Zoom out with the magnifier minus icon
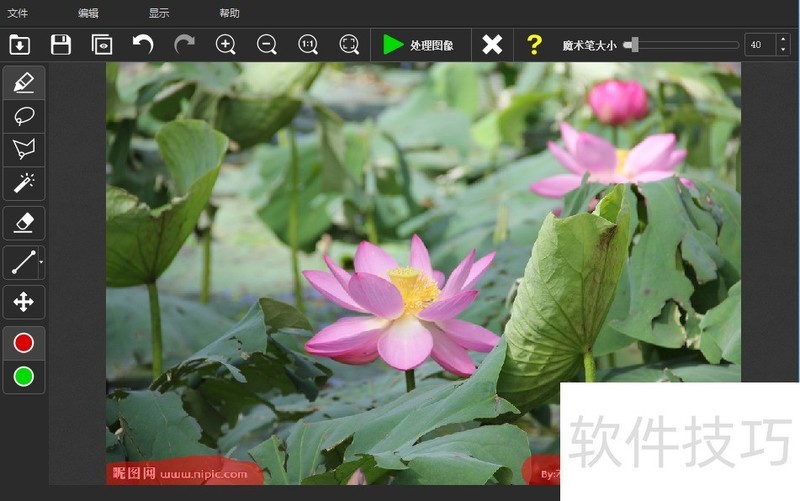Screen dimensions: 800x501 267,45
